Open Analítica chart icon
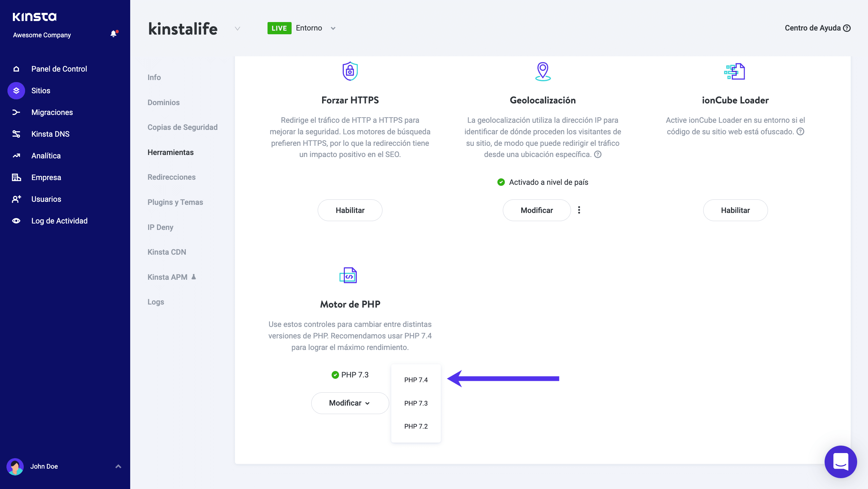 [x=16, y=156]
